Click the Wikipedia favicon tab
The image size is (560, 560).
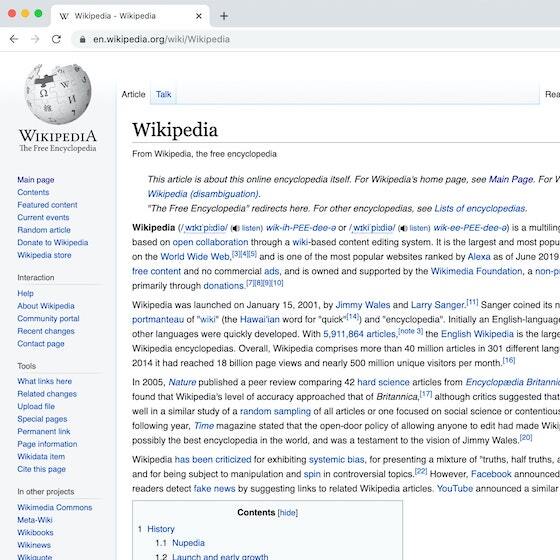pyautogui.click(x=64, y=16)
